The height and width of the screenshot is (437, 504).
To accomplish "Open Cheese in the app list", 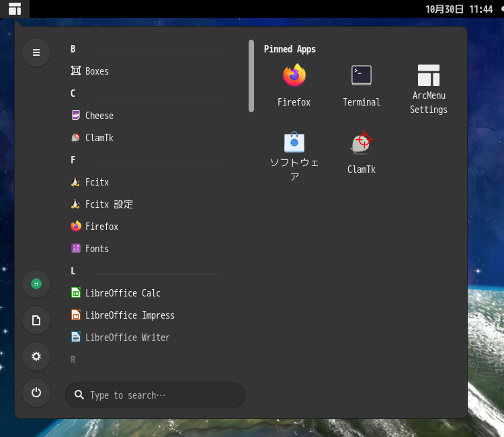I will coord(146,115).
